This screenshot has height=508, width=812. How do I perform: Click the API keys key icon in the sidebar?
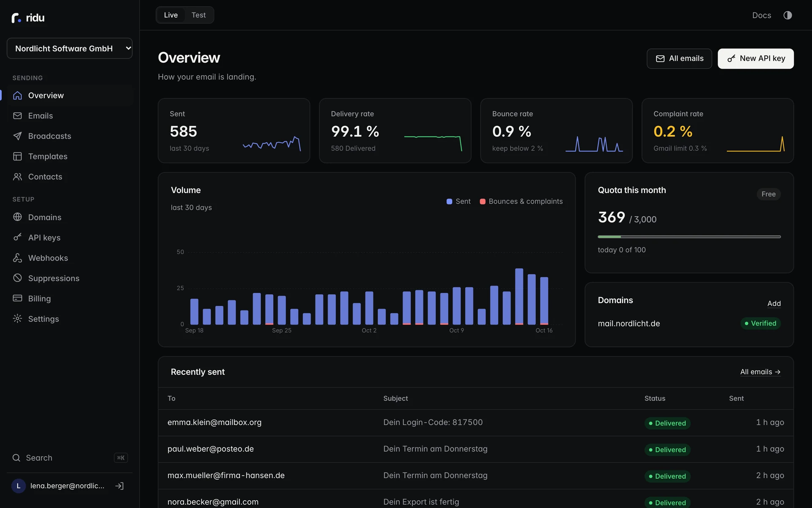[x=17, y=237]
